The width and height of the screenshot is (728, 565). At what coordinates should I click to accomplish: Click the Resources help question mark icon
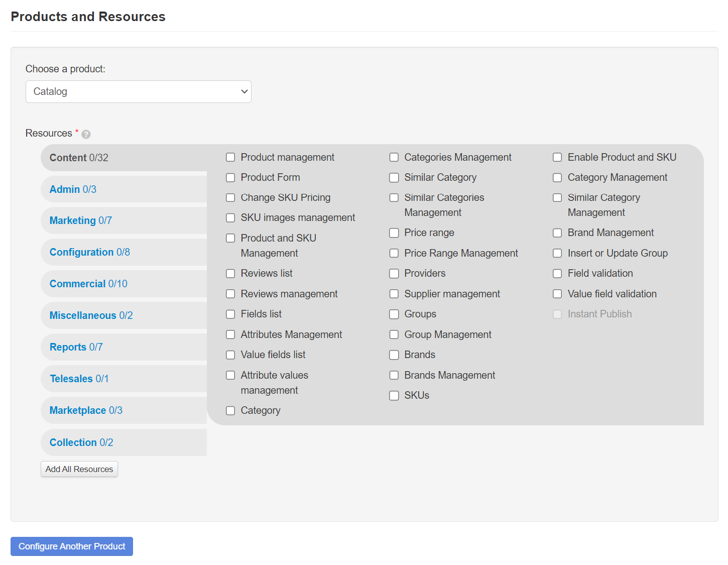click(x=86, y=134)
